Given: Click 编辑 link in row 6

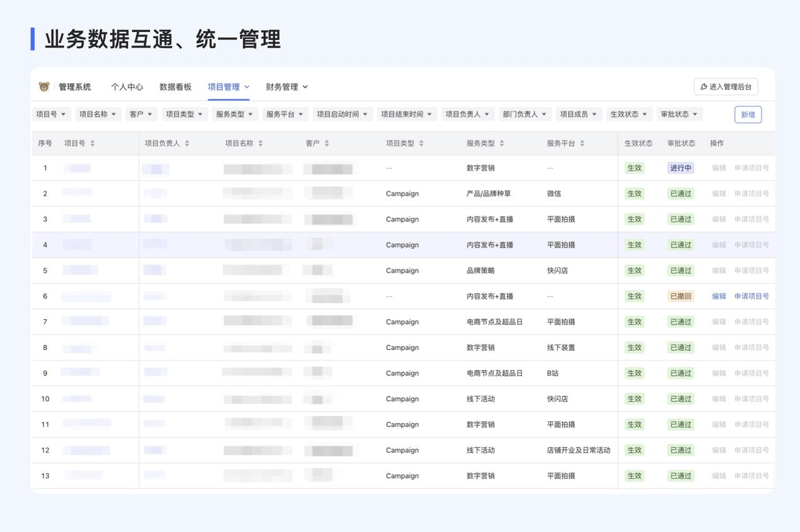Looking at the screenshot, I should click(x=719, y=296).
